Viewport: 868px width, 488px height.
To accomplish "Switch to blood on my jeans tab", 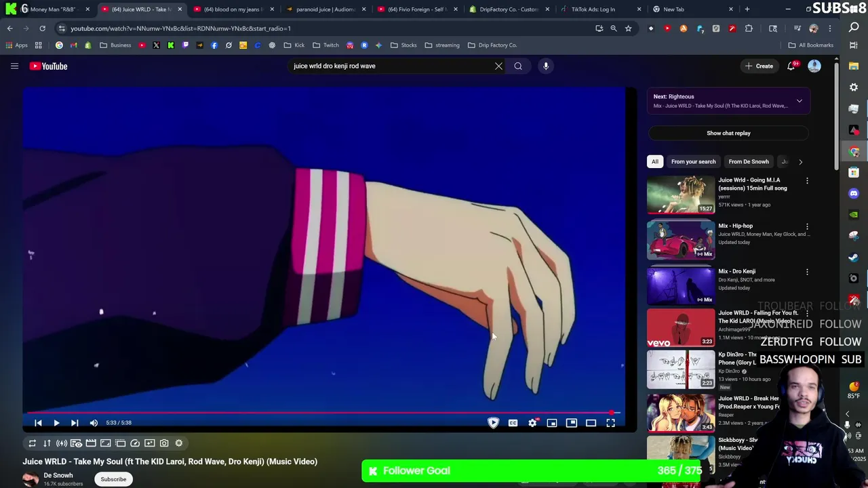I will tap(234, 9).
